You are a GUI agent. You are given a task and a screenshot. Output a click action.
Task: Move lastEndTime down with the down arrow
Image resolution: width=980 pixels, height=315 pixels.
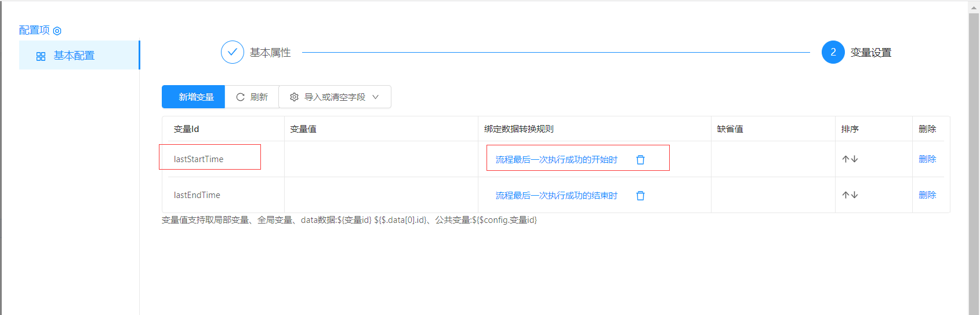click(855, 195)
